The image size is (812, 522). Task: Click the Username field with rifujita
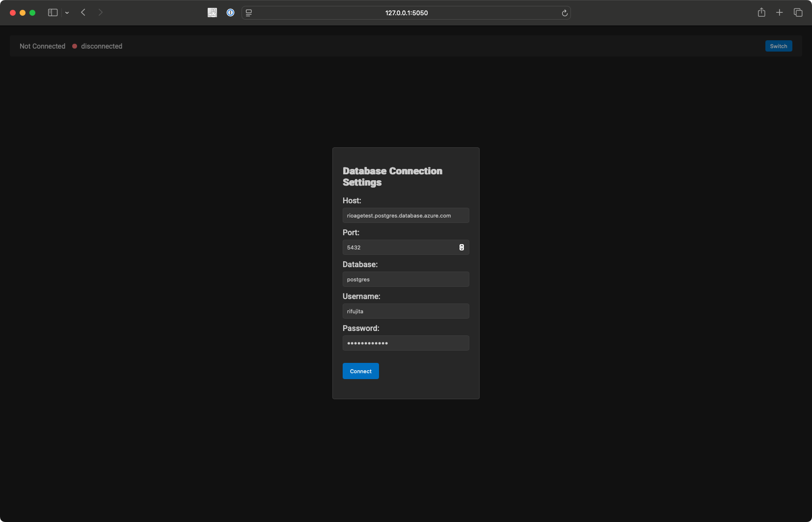(x=406, y=311)
